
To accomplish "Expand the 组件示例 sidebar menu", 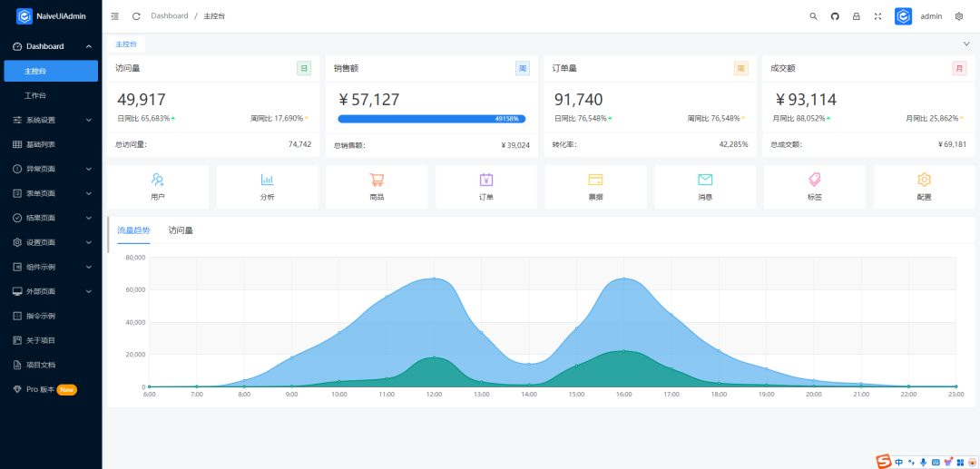I will coord(51,267).
